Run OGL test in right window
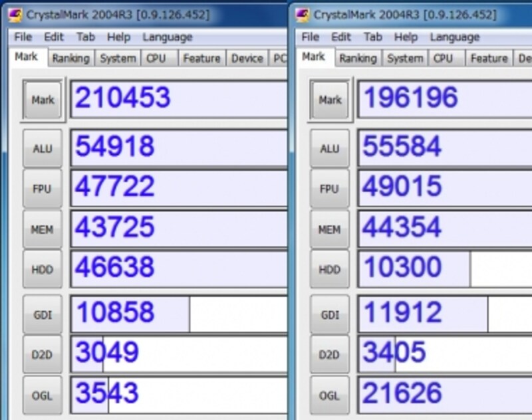The height and width of the screenshot is (420, 532). (x=330, y=395)
